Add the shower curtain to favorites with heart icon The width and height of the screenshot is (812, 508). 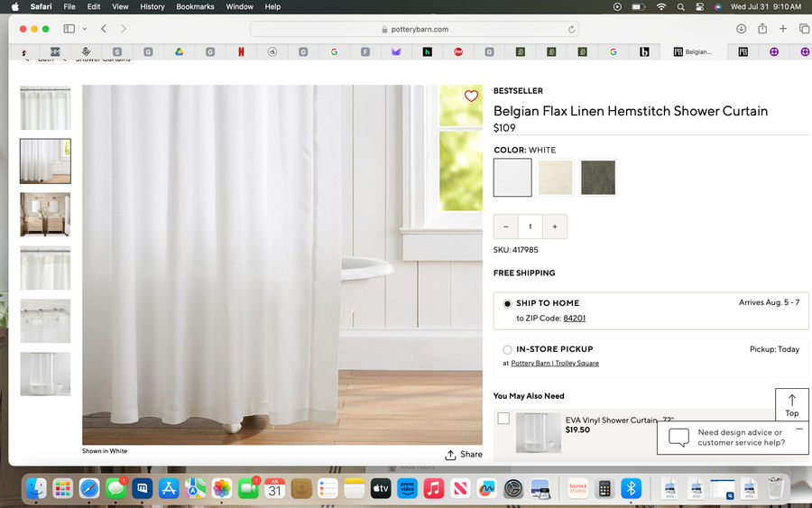pos(471,96)
